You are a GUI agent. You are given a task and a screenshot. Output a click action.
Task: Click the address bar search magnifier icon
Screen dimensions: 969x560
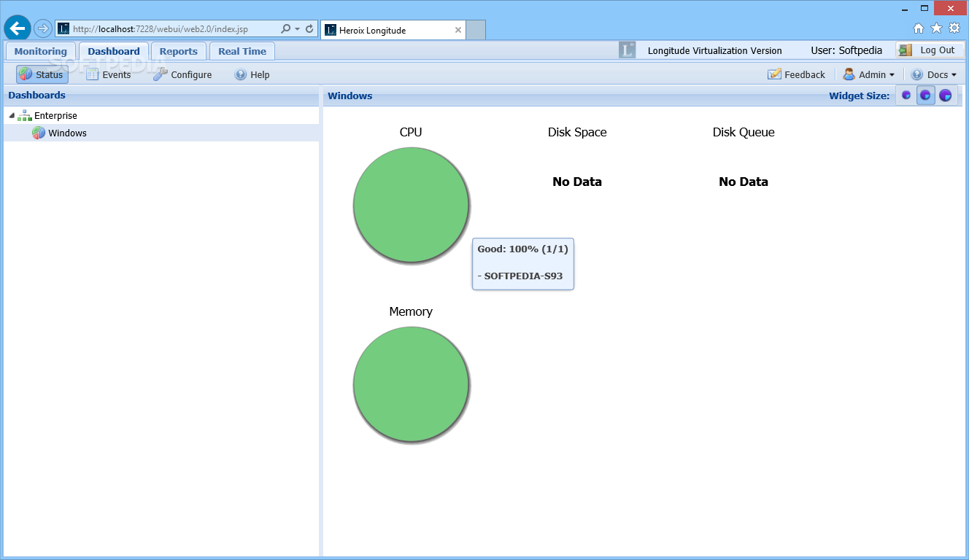pos(286,29)
